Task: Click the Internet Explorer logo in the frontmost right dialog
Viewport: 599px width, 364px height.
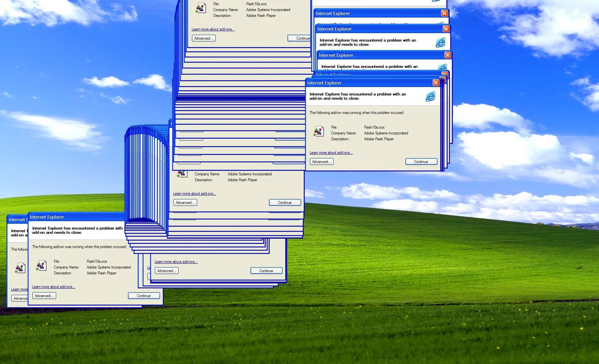Action: point(430,96)
